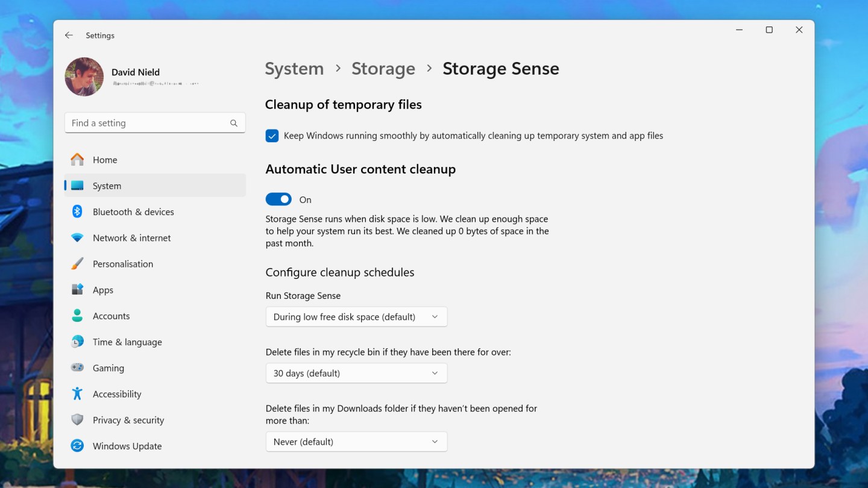Select System in the sidebar
The height and width of the screenshot is (488, 868).
[107, 186]
